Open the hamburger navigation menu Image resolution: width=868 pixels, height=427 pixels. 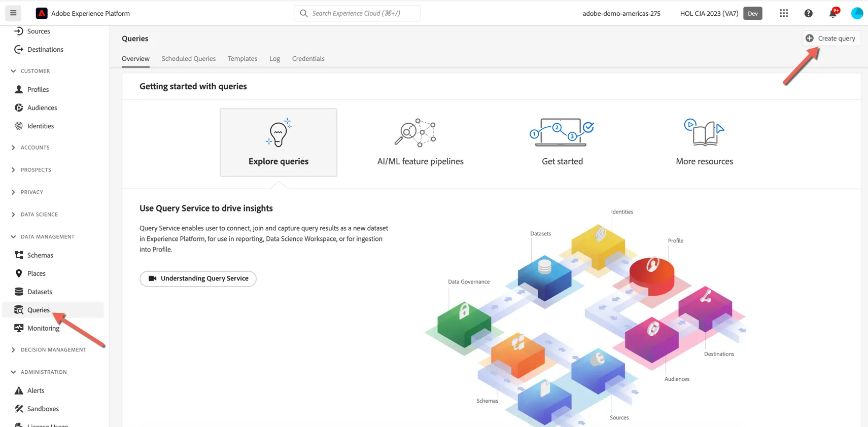point(13,13)
